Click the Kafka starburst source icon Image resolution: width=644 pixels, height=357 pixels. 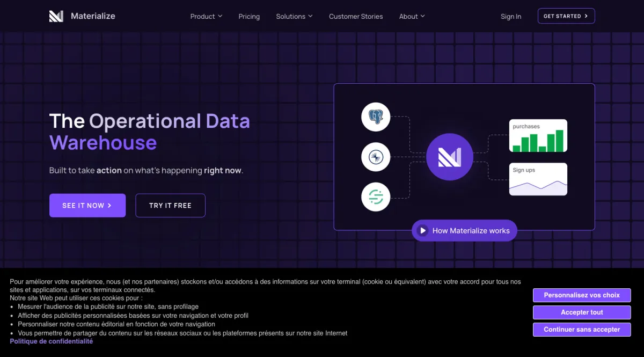pos(376,157)
